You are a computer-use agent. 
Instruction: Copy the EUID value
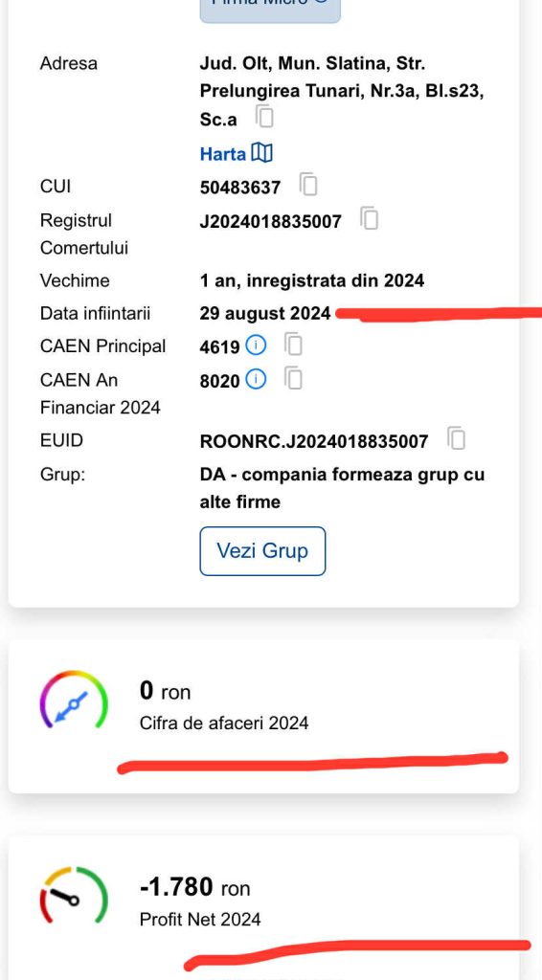click(x=457, y=438)
